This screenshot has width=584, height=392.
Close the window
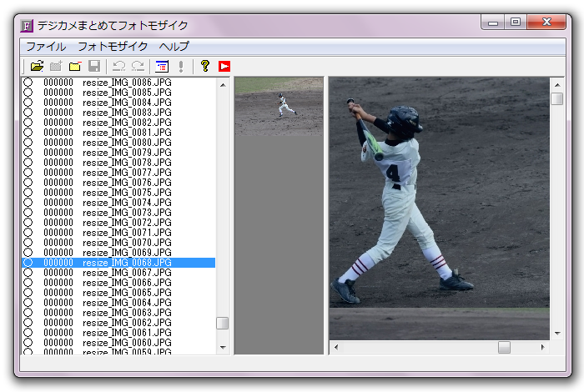546,22
